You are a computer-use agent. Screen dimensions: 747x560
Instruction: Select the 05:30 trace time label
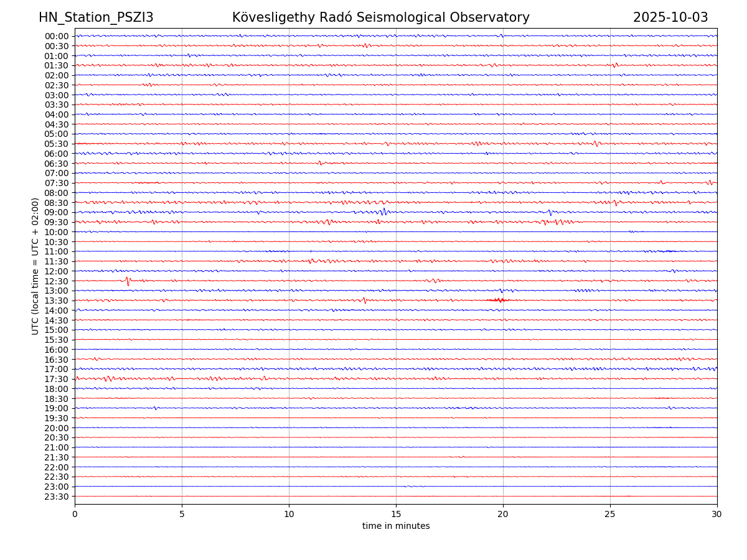[x=57, y=144]
